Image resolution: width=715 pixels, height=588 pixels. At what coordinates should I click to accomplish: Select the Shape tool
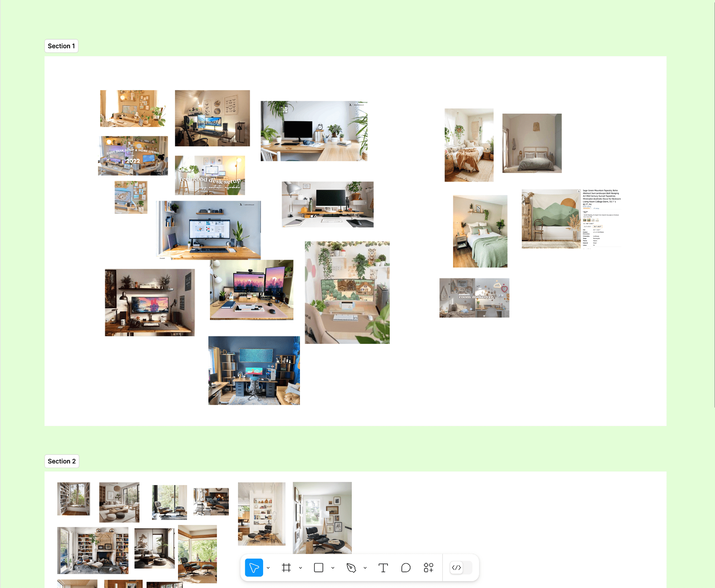[x=318, y=568]
